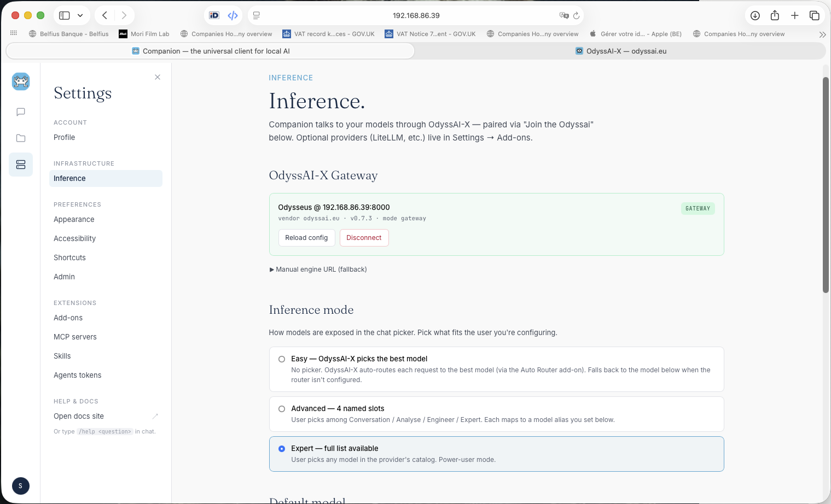Click 'Odysseus @ 192.168.86.39:8000' text
Viewport: 831px width, 504px height.
[x=334, y=207]
